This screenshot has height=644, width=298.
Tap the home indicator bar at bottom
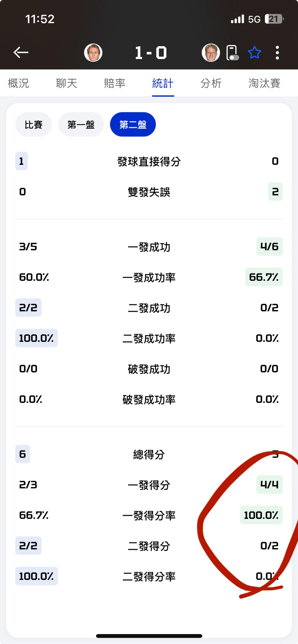(149, 636)
